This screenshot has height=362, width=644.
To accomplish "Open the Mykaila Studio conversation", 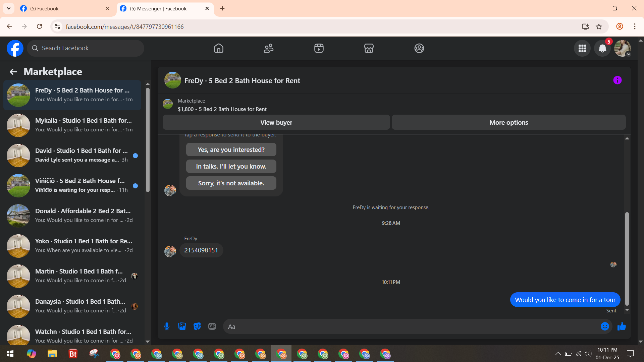I will pos(72,125).
